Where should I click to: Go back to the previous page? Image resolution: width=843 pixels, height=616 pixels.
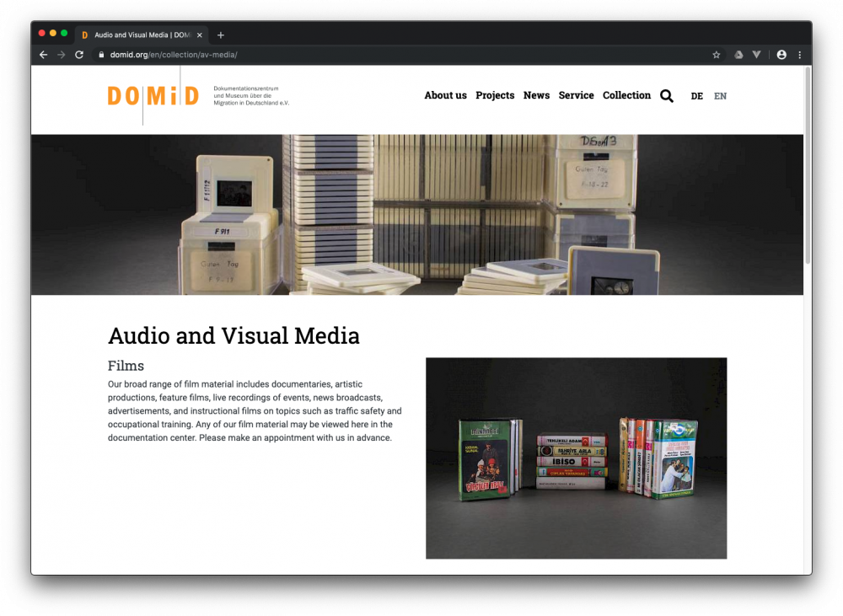tap(43, 55)
